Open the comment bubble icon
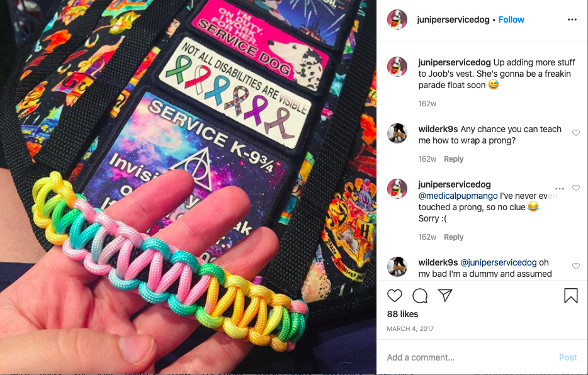588x375 pixels. click(420, 296)
